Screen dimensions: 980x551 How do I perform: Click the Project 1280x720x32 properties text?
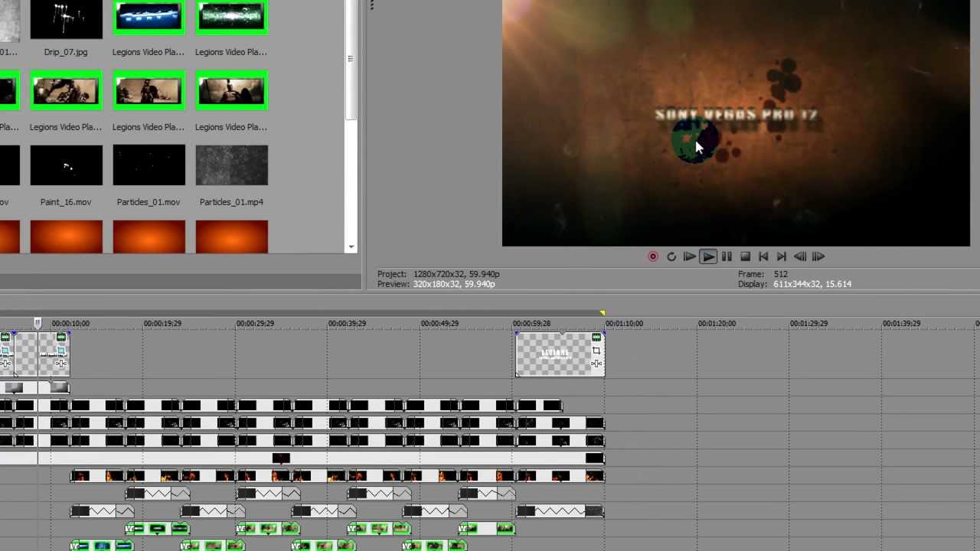click(x=456, y=274)
